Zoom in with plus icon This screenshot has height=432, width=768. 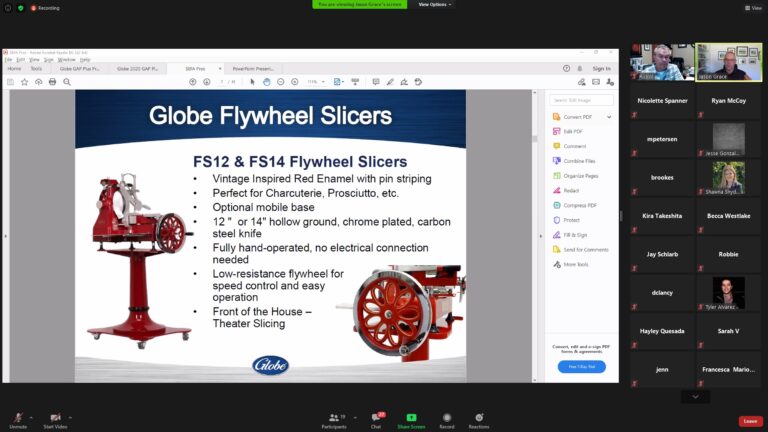295,82
